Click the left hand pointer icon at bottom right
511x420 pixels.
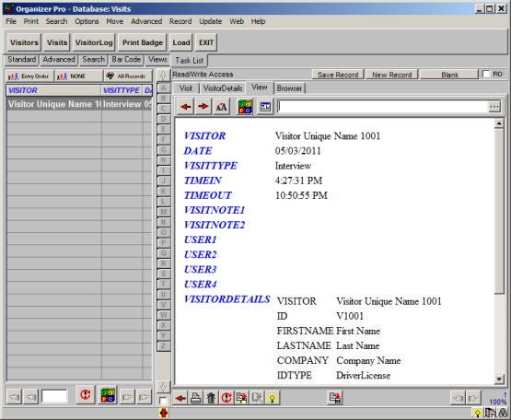tap(458, 399)
